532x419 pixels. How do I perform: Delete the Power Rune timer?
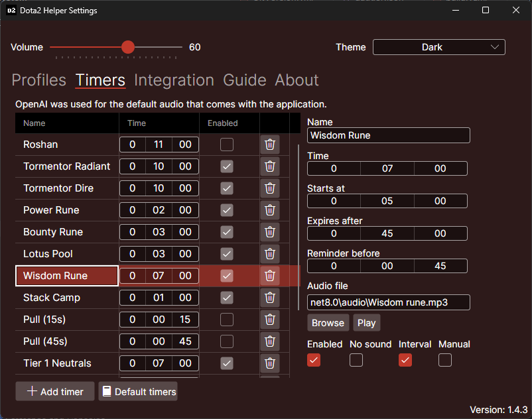270,209
